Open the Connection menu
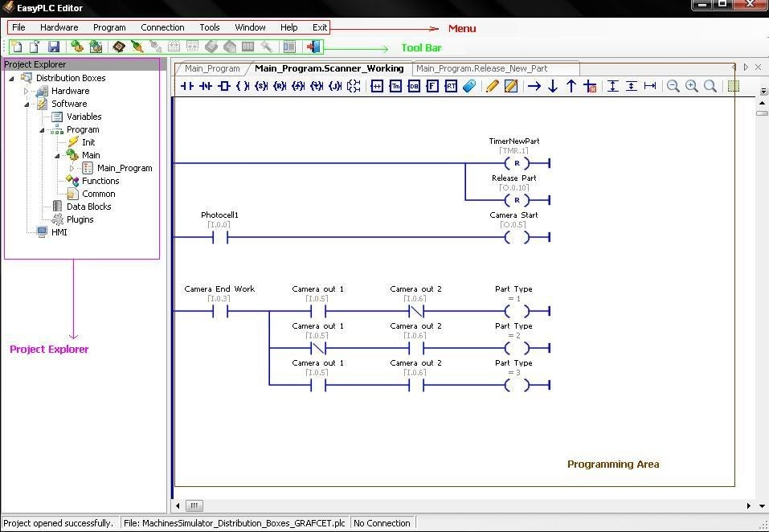769x532 pixels. tap(162, 27)
